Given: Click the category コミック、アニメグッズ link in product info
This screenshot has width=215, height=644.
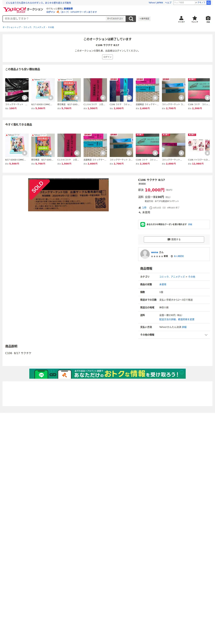Looking at the screenshot, I should coord(172,277).
